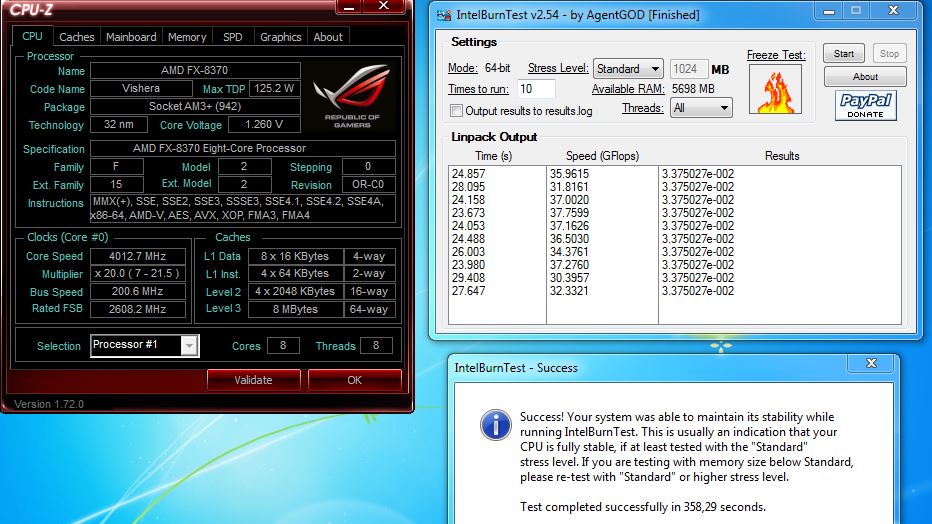932x524 pixels.
Task: Click the Vishera code name field
Action: click(141, 89)
